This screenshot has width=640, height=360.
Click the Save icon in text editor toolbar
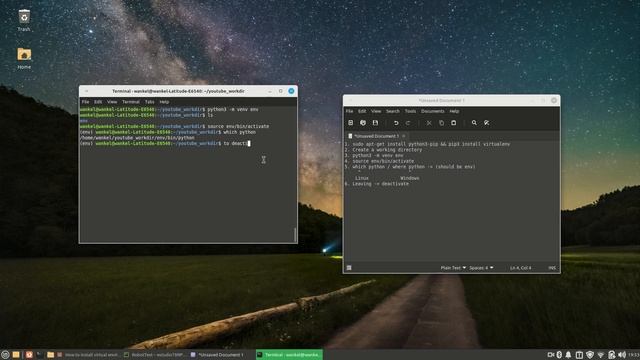pos(375,122)
